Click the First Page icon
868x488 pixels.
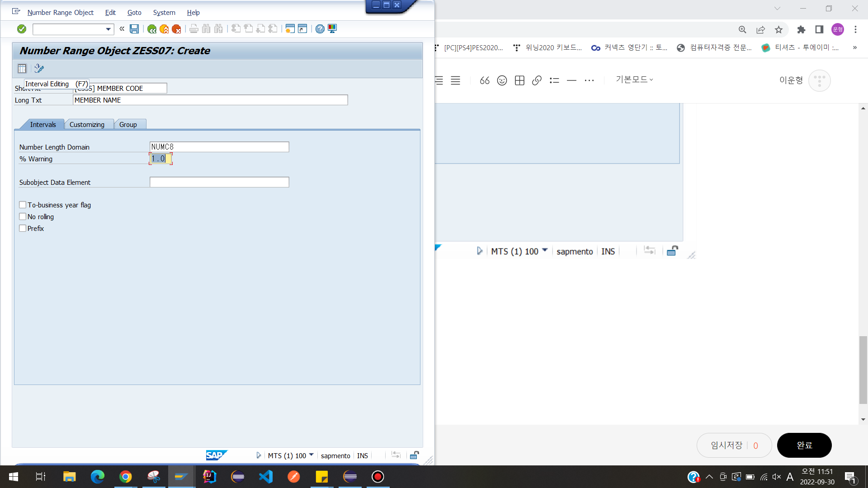pyautogui.click(x=236, y=29)
